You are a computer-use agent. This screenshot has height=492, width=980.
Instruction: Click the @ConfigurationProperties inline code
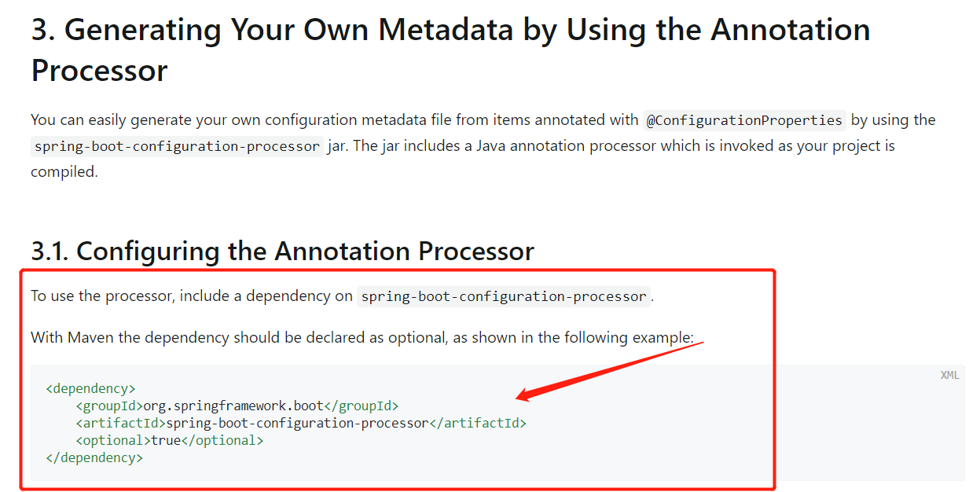tap(744, 120)
